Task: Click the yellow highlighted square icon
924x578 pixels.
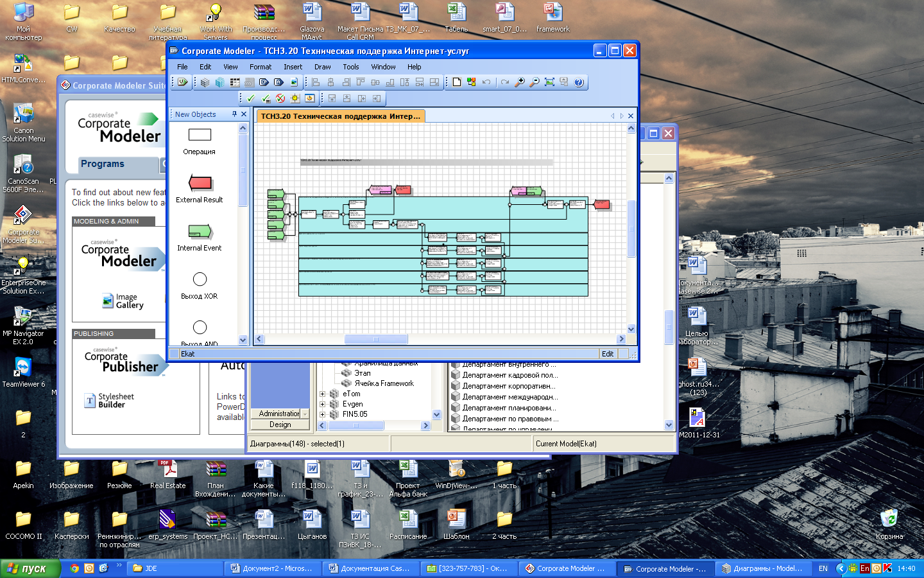Action: [295, 98]
